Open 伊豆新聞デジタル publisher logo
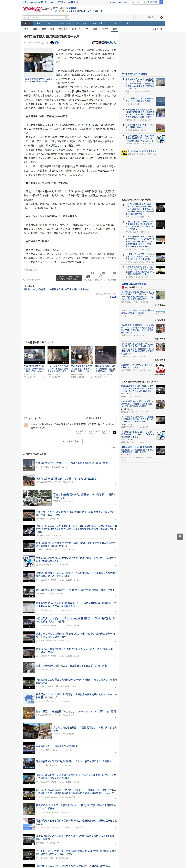This screenshot has width=186, height=868. pos(104,43)
